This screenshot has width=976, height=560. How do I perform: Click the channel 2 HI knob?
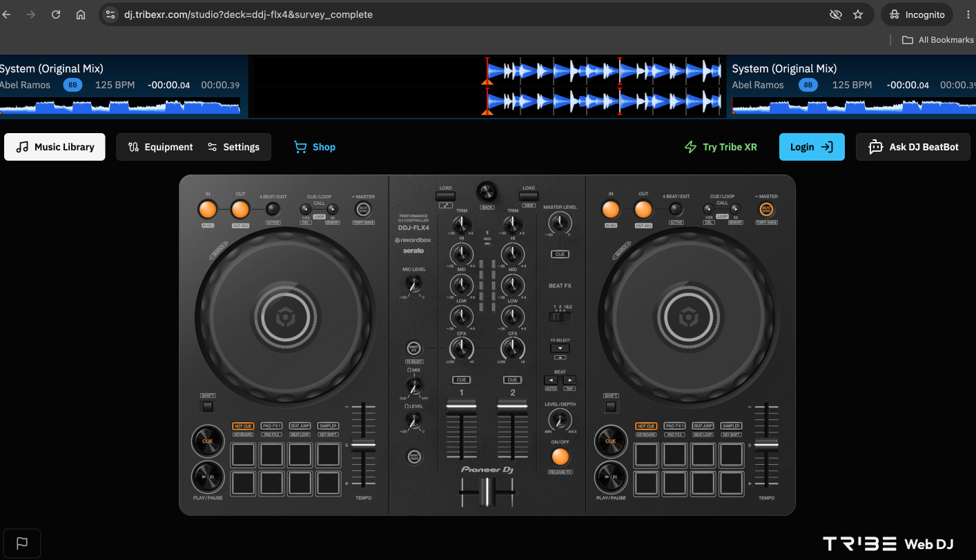pyautogui.click(x=512, y=254)
